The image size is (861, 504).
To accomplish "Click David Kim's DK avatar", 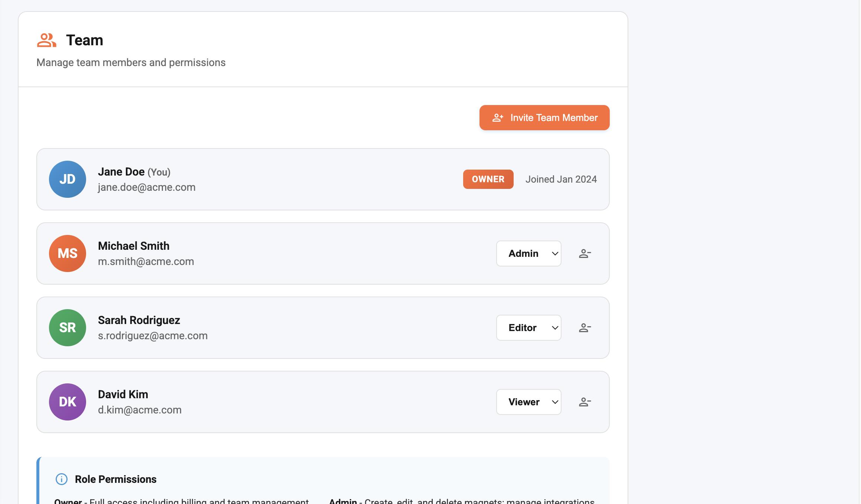I will (x=67, y=402).
